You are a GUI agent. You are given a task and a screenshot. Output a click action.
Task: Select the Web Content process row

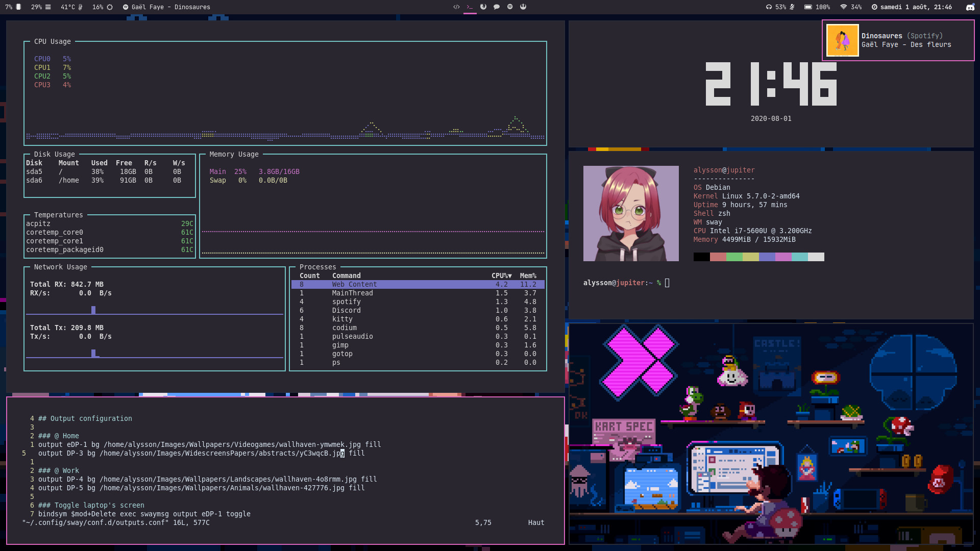[418, 285]
